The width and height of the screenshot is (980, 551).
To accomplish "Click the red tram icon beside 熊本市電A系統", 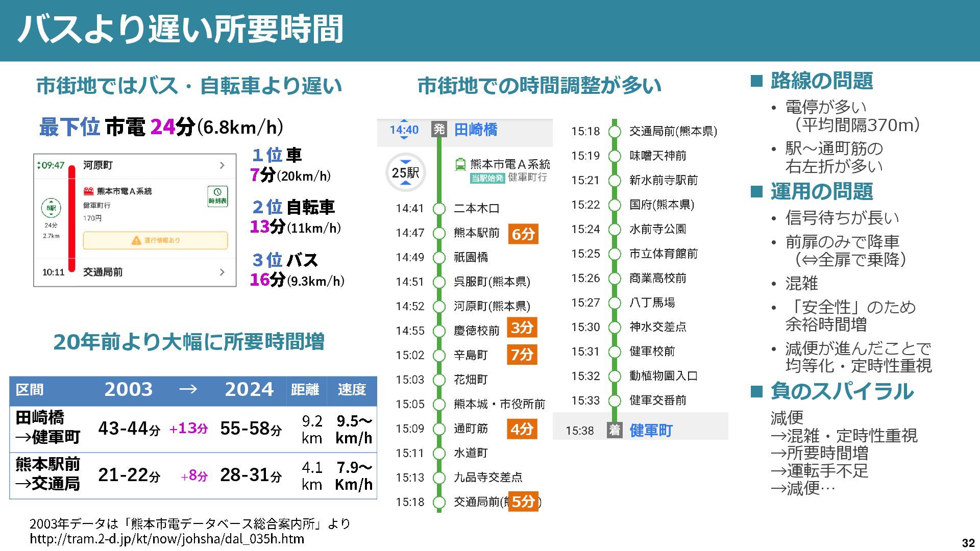I will (x=89, y=191).
